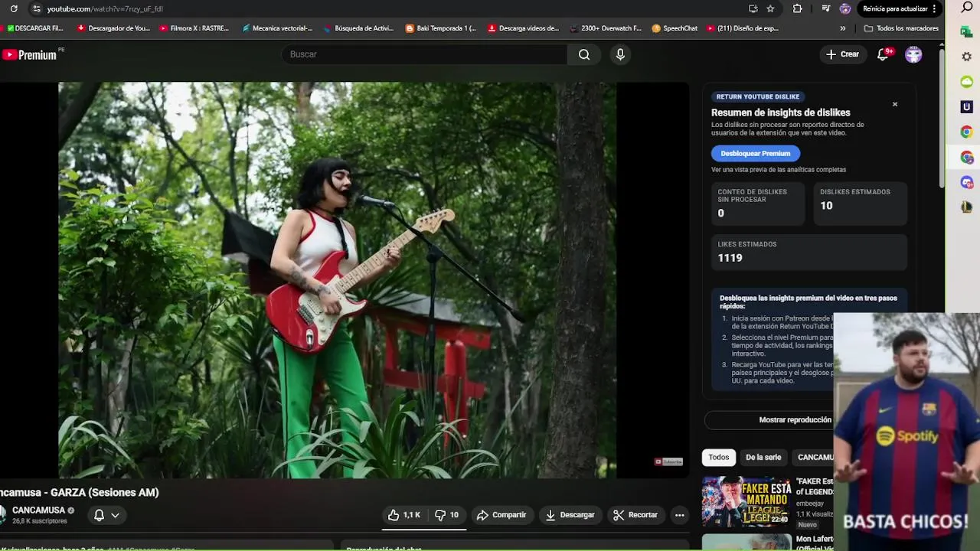Open the browser profile avatar

pyautogui.click(x=845, y=8)
